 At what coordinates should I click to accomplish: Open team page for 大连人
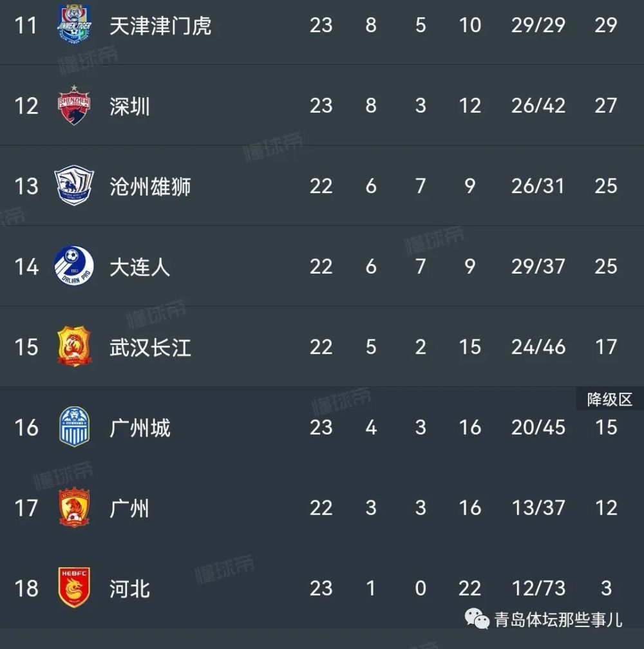point(140,267)
